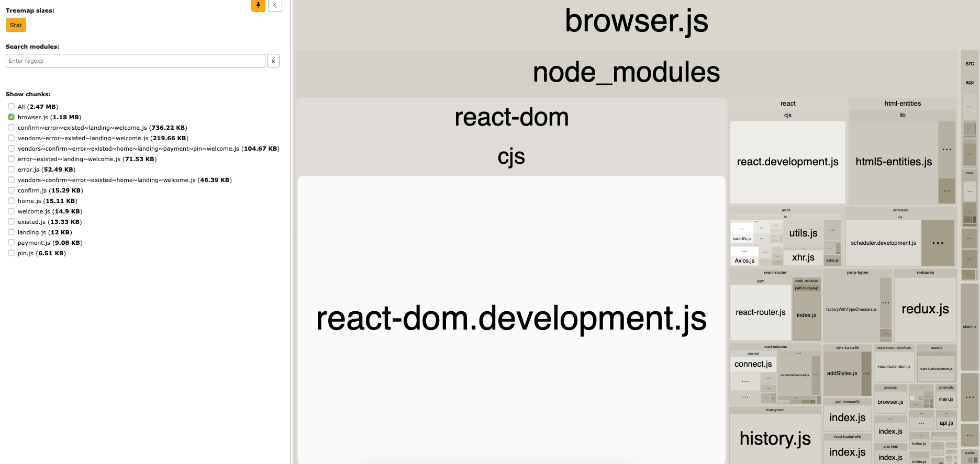Check the error.js chunk

(11, 169)
